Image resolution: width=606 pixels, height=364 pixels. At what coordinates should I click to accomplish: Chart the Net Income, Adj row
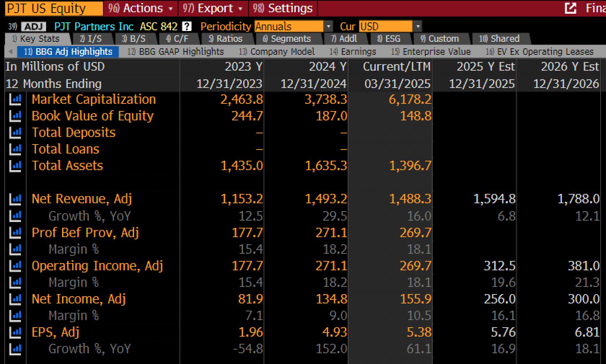pos(15,299)
